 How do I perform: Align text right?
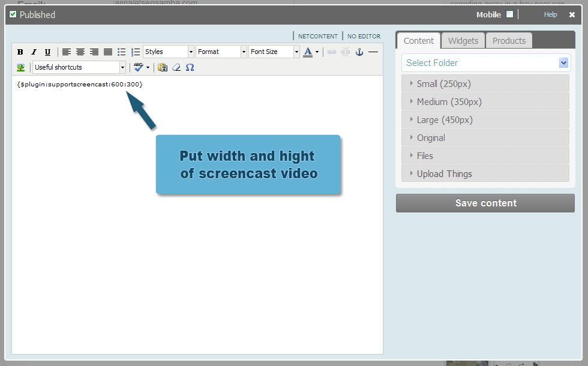(x=94, y=52)
